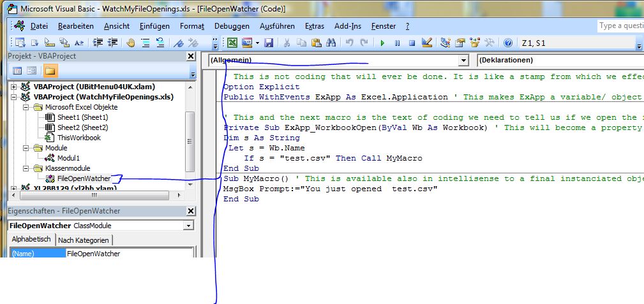Viewport: 644px width, 304px height.
Task: Open the Project Explorer icon
Action: point(446,43)
